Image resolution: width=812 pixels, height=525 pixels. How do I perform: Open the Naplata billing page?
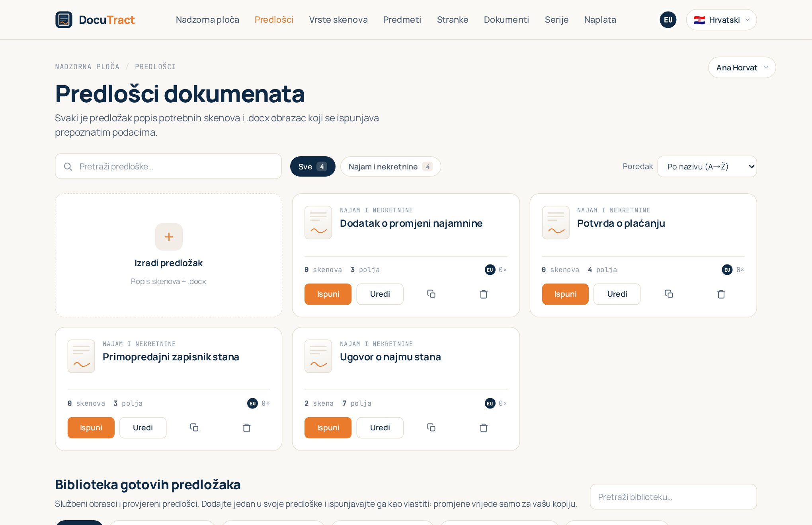pos(600,19)
